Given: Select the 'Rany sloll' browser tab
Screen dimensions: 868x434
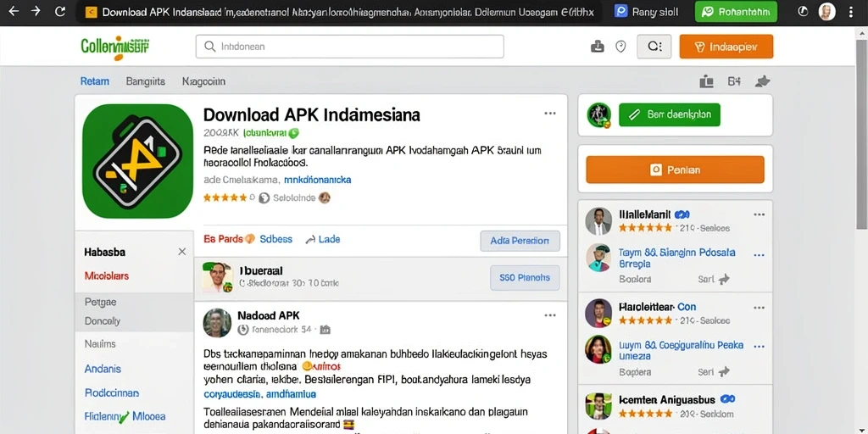Looking at the screenshot, I should tap(646, 12).
